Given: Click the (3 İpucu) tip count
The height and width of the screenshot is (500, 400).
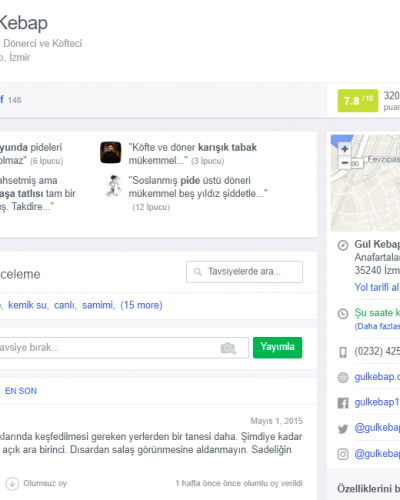Looking at the screenshot, I should [x=207, y=161].
